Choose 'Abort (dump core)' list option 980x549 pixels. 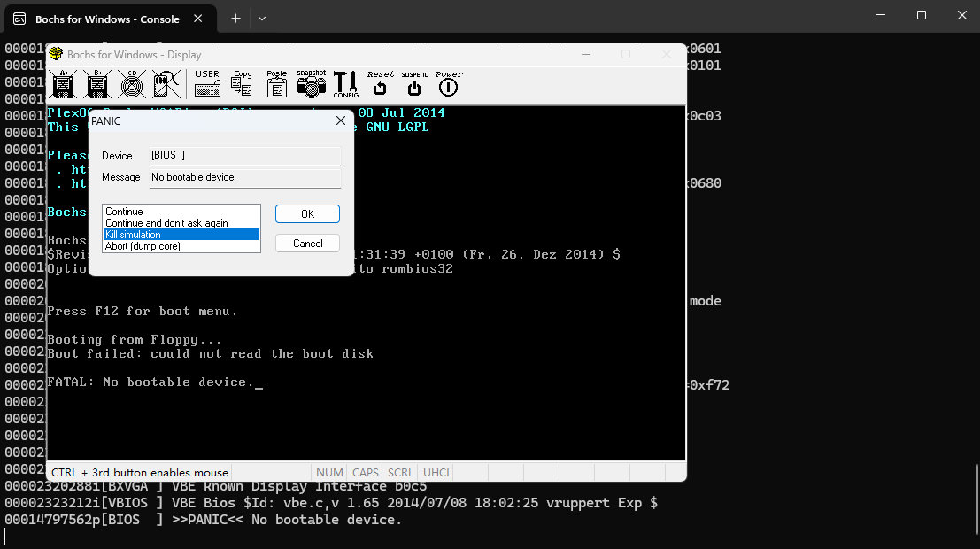pyautogui.click(x=143, y=246)
